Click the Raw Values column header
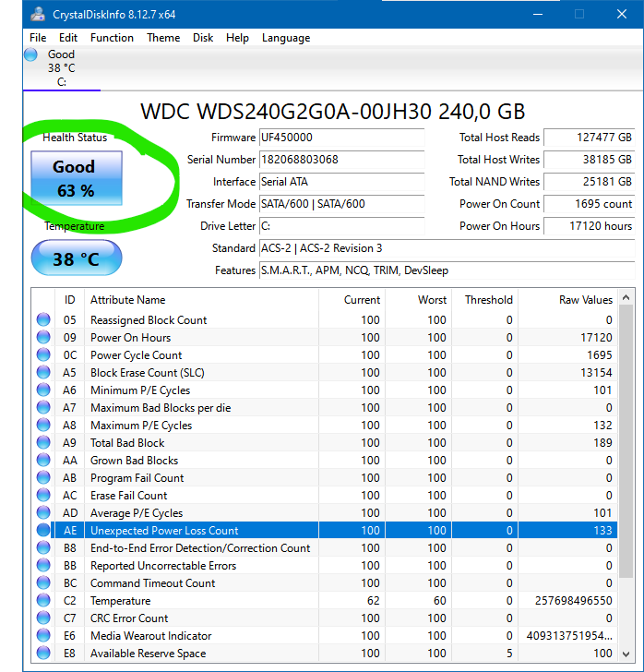644x672 pixels. pyautogui.click(x=567, y=300)
